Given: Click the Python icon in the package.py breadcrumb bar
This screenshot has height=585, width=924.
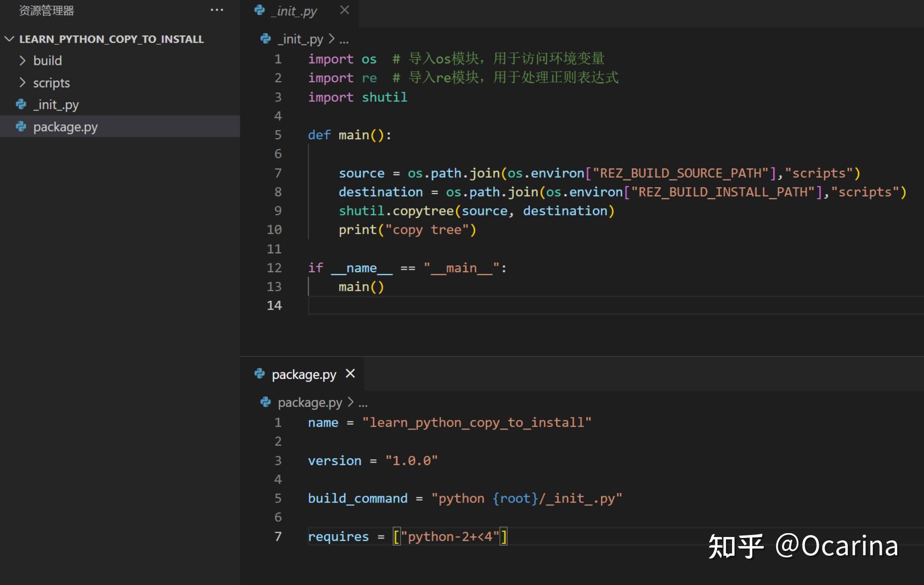Looking at the screenshot, I should 265,403.
